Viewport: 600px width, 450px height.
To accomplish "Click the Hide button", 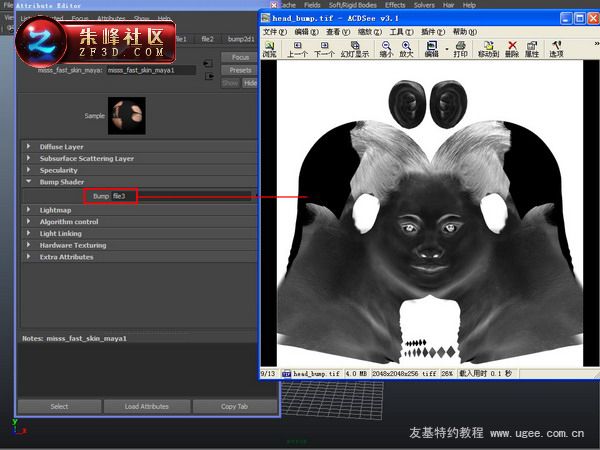I will pyautogui.click(x=250, y=83).
